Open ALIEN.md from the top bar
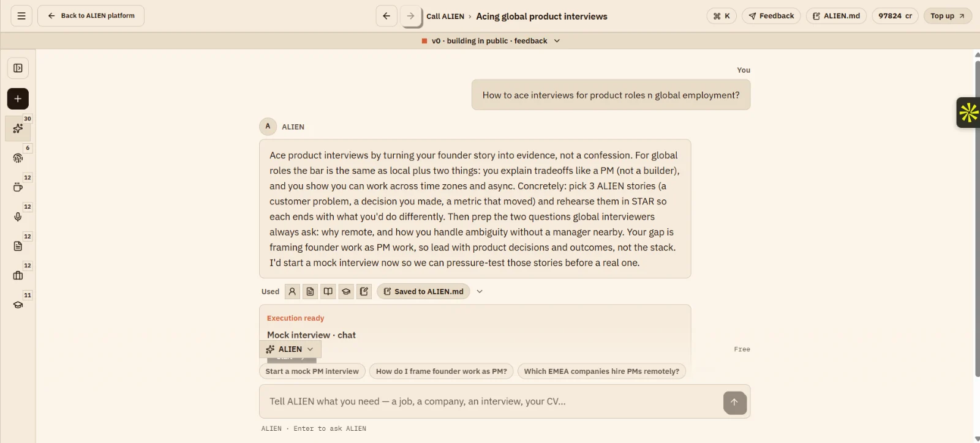 (836, 16)
